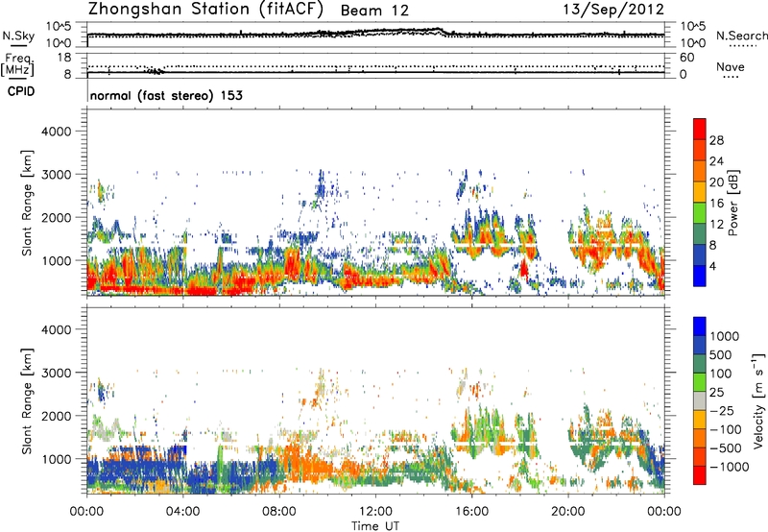Screen dimensions: 768x532
Task: Click the 'Velocity [m s⁻¹]' color bar label
Action: [758, 400]
